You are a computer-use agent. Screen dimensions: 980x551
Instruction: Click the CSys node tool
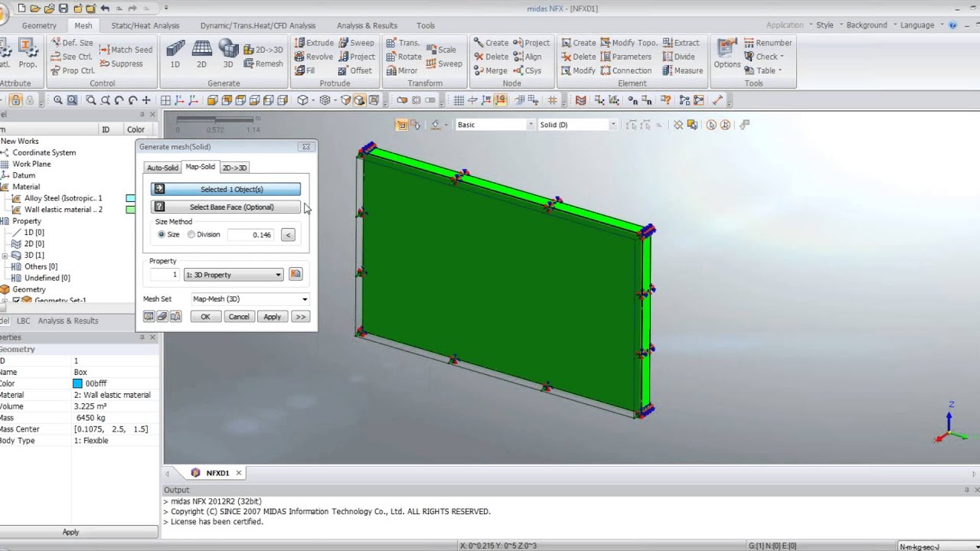click(x=527, y=70)
